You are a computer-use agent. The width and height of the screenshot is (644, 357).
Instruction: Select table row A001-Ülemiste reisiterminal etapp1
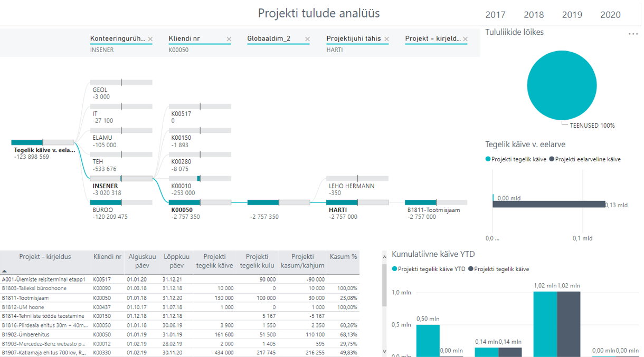pos(179,279)
